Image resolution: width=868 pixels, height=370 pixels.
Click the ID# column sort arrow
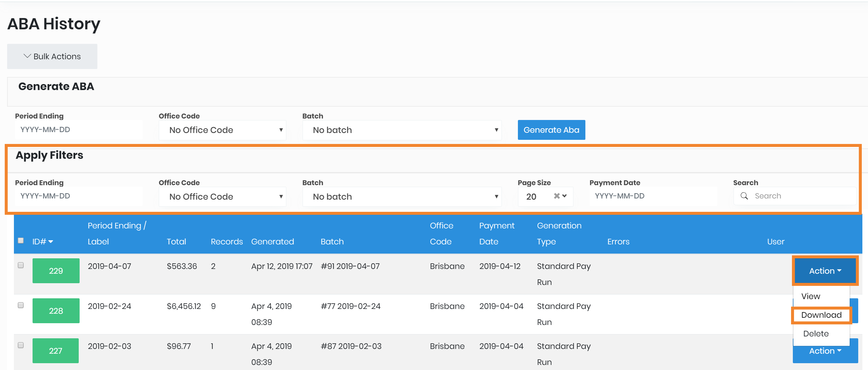click(x=51, y=242)
